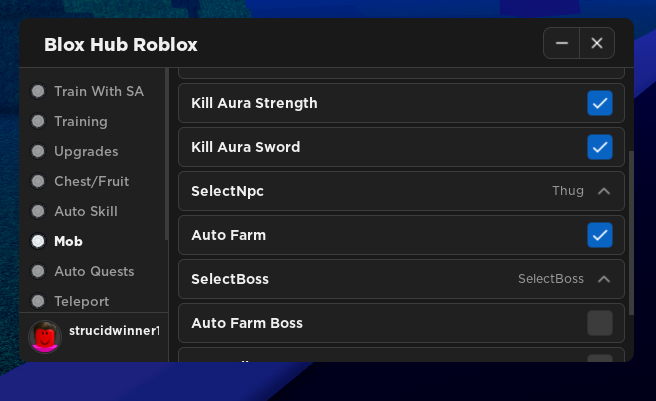Open the SelectBoss dropdown chevron
656x401 pixels.
[604, 279]
